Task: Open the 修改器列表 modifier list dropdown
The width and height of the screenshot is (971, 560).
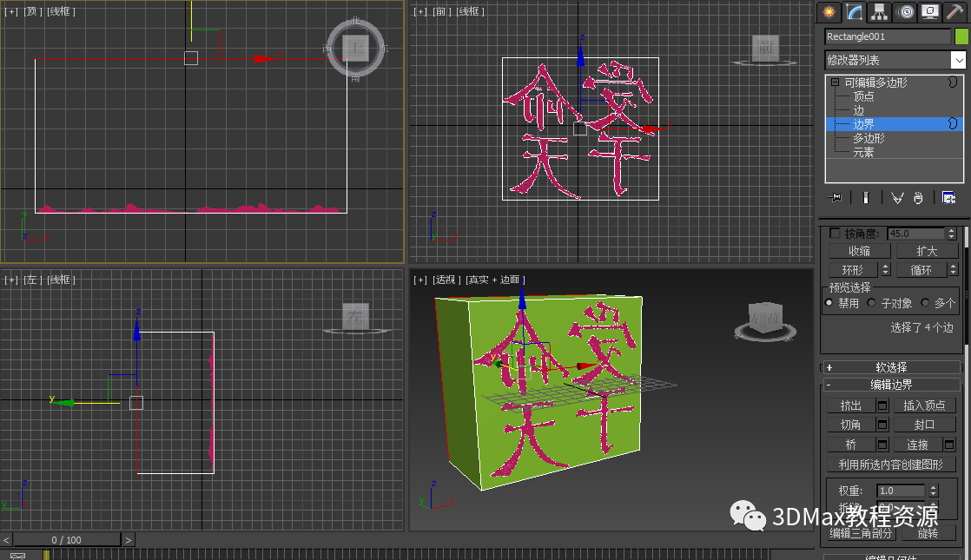Action: tap(958, 60)
